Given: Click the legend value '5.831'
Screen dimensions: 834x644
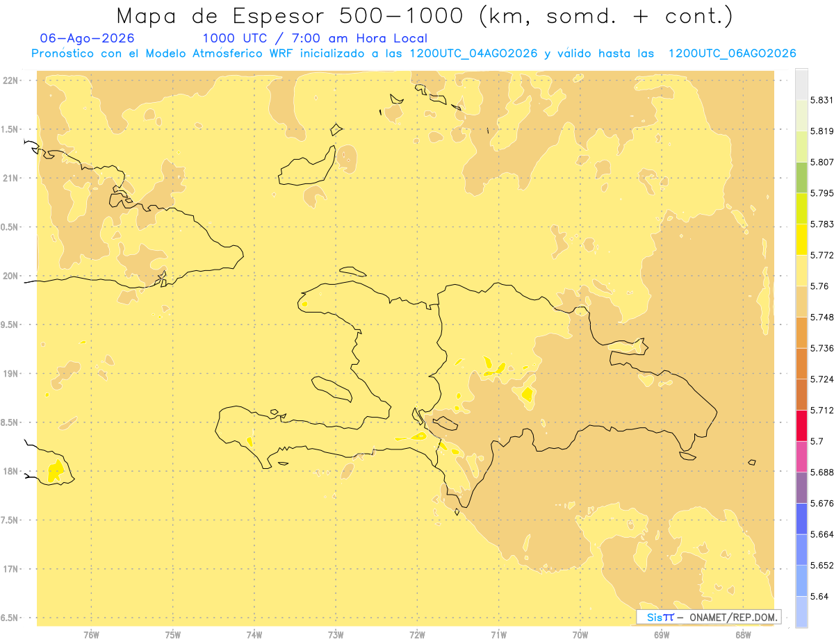Looking at the screenshot, I should coord(821,100).
